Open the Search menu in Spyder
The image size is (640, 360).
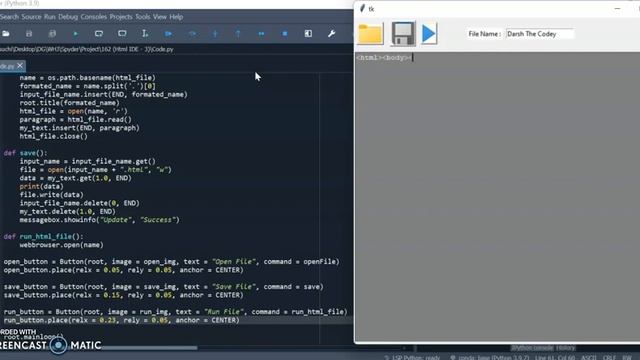coord(9,17)
